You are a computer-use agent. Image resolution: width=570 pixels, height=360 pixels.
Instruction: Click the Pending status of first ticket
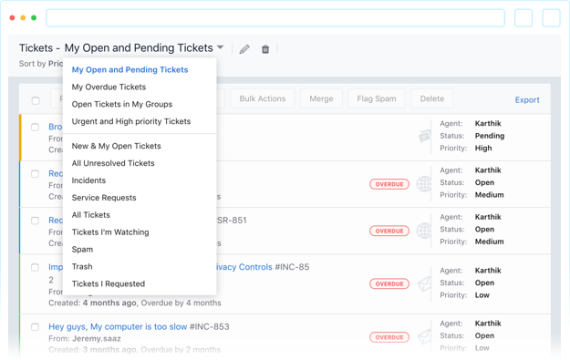(489, 136)
